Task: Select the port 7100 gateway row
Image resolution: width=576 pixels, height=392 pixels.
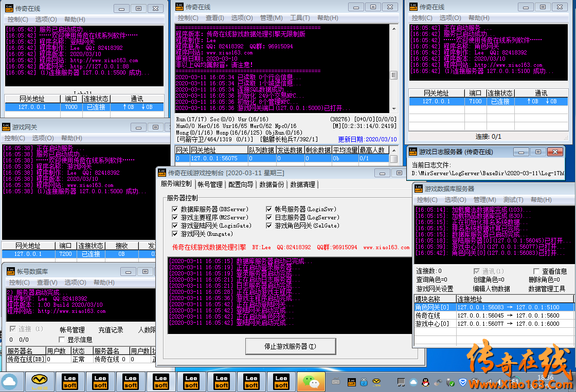Action: 489,101
